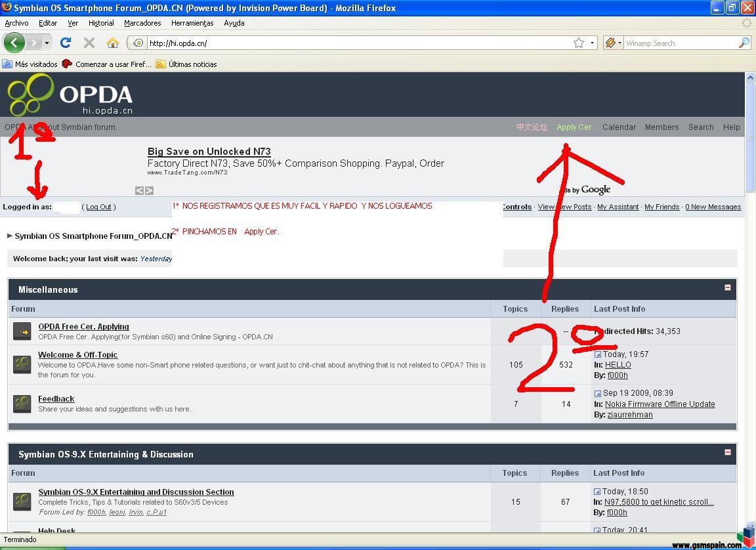
Task: Open the Members link
Action: (x=662, y=127)
